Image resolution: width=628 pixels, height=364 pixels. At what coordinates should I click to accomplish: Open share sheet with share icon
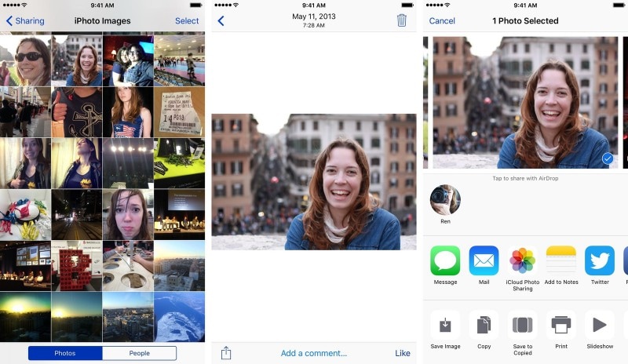pos(226,353)
